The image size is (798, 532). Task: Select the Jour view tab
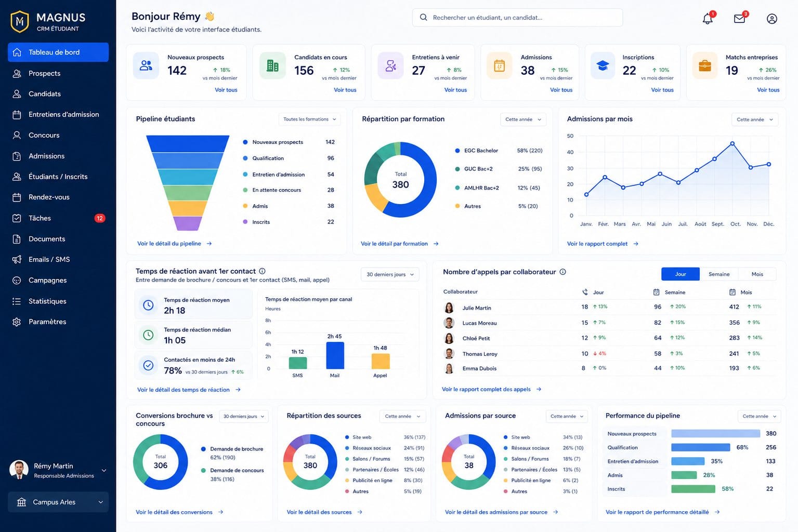click(681, 274)
